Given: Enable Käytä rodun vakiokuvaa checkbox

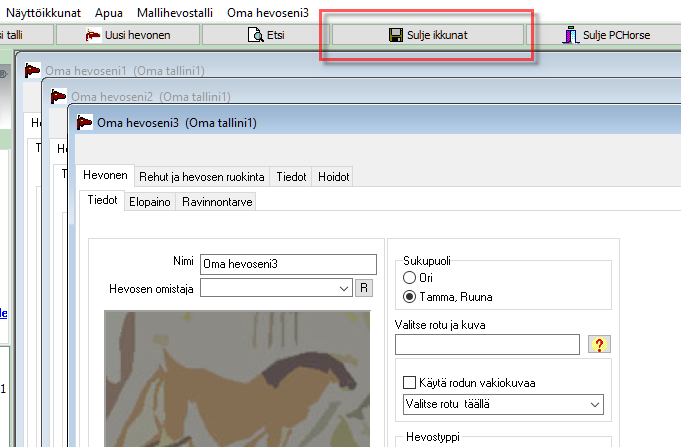Looking at the screenshot, I should pyautogui.click(x=408, y=383).
